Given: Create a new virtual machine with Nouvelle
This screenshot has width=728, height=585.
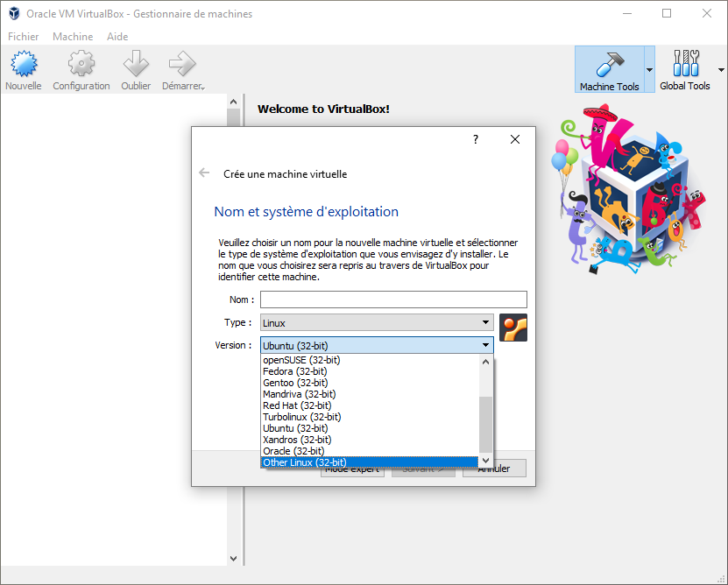Looking at the screenshot, I should pyautogui.click(x=24, y=63).
